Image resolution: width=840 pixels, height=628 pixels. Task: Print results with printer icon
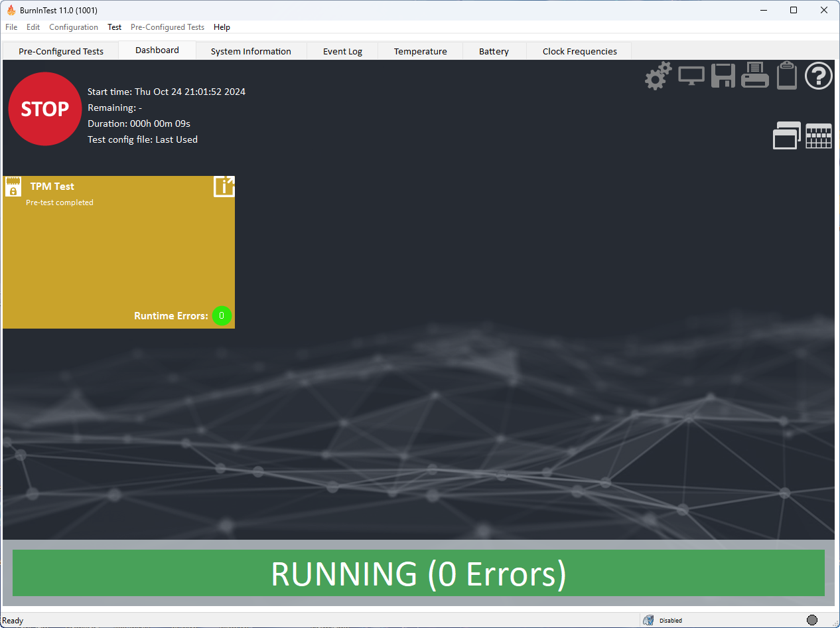click(755, 75)
